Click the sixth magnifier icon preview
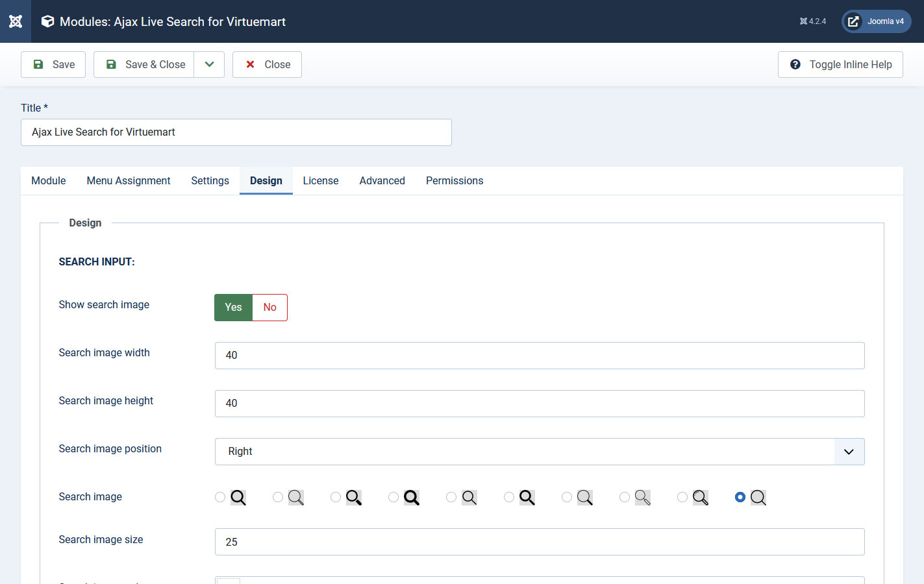The image size is (924, 584). pos(527,498)
